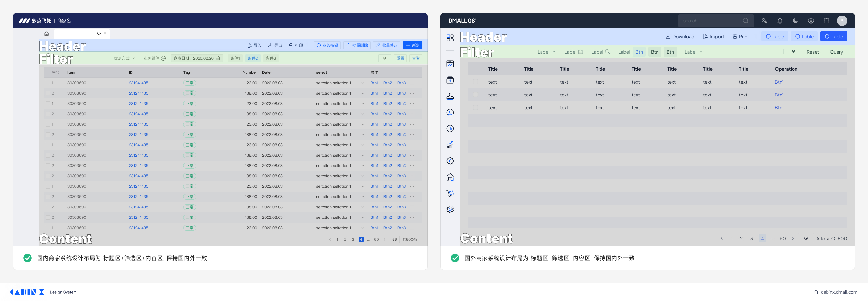Select the 条件2 filter tab
Image resolution: width=868 pixels, height=301 pixels.
253,58
